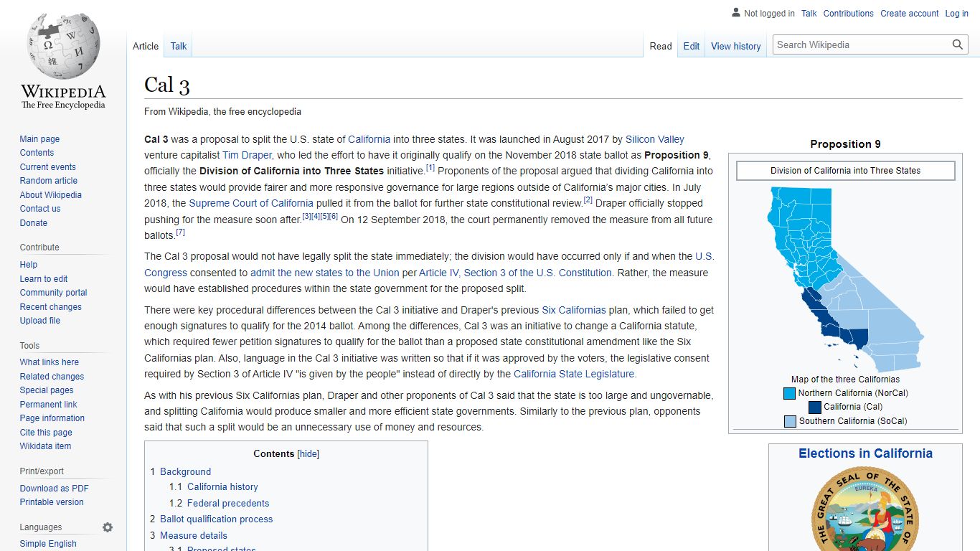This screenshot has height=551, width=980.
Task: Open Current events
Action: coord(47,167)
